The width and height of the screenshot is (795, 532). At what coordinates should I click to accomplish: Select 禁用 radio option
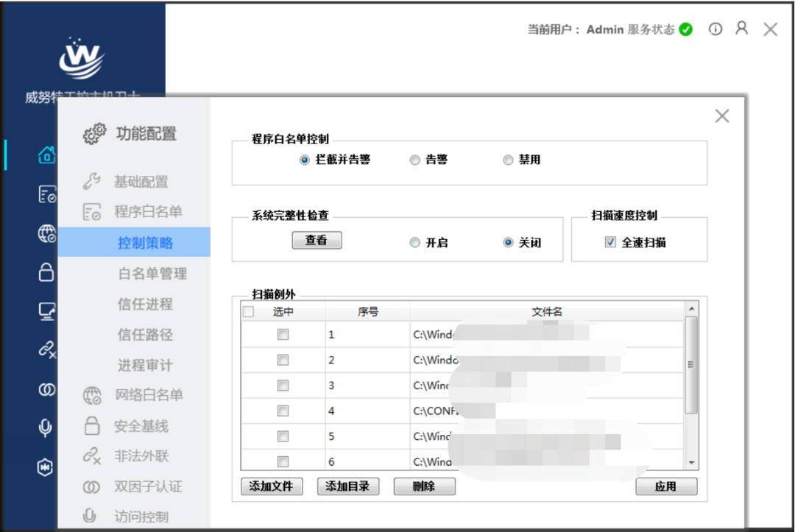click(508, 160)
